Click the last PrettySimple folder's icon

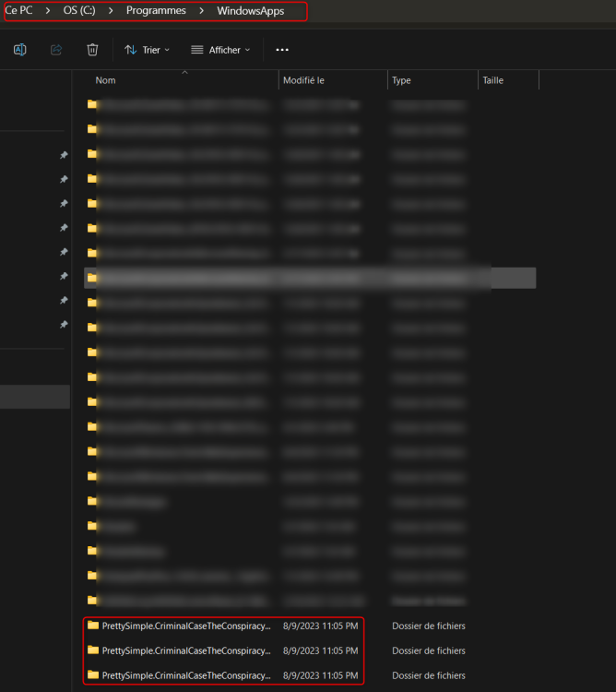92,675
